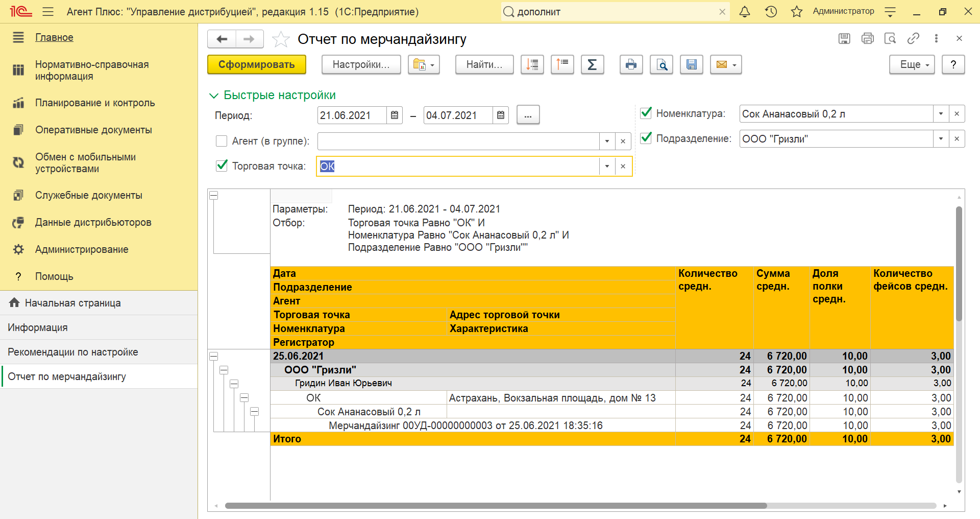The image size is (980, 519).
Task: Choose period with the ... button
Action: [528, 115]
